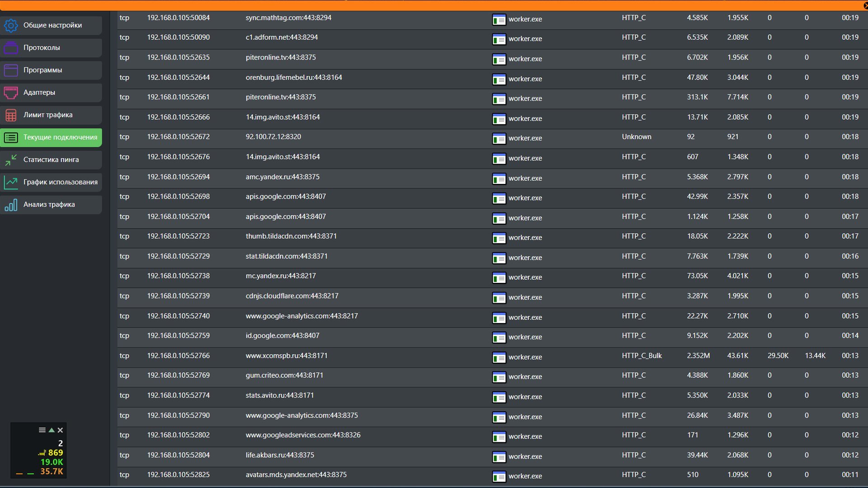Open the mini widget hamburger menu
Viewport: 868px width, 488px height.
(42, 430)
